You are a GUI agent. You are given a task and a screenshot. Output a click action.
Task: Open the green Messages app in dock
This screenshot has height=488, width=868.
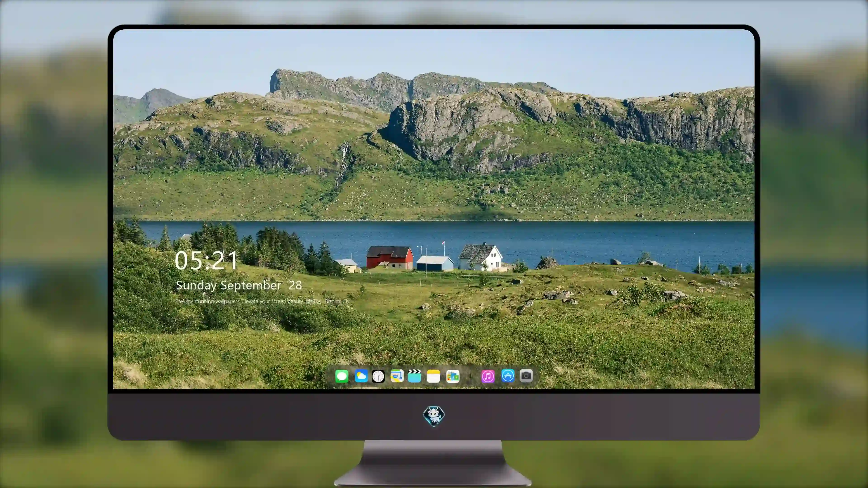pyautogui.click(x=342, y=376)
